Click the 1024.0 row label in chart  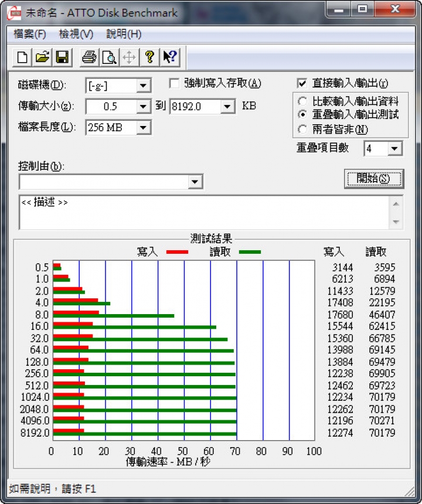tap(35, 397)
